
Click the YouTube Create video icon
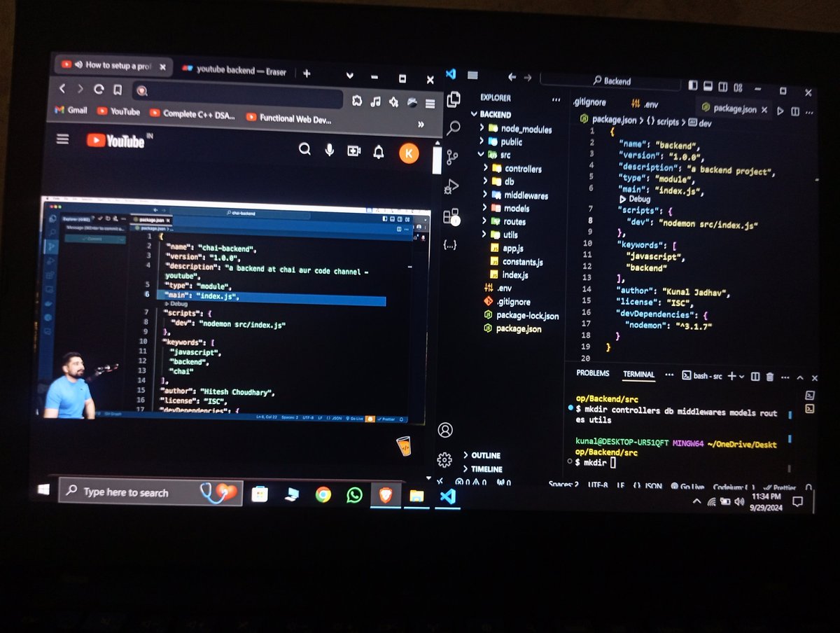click(x=354, y=151)
